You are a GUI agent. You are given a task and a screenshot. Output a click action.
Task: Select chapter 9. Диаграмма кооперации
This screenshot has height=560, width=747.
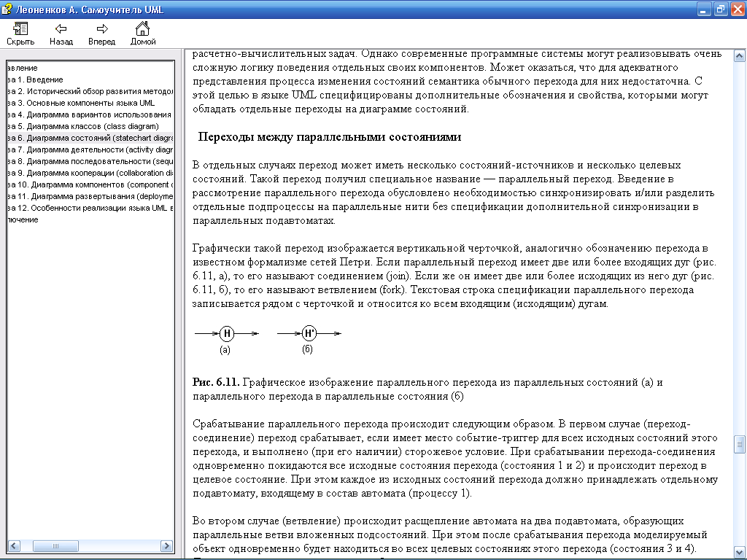click(90, 173)
